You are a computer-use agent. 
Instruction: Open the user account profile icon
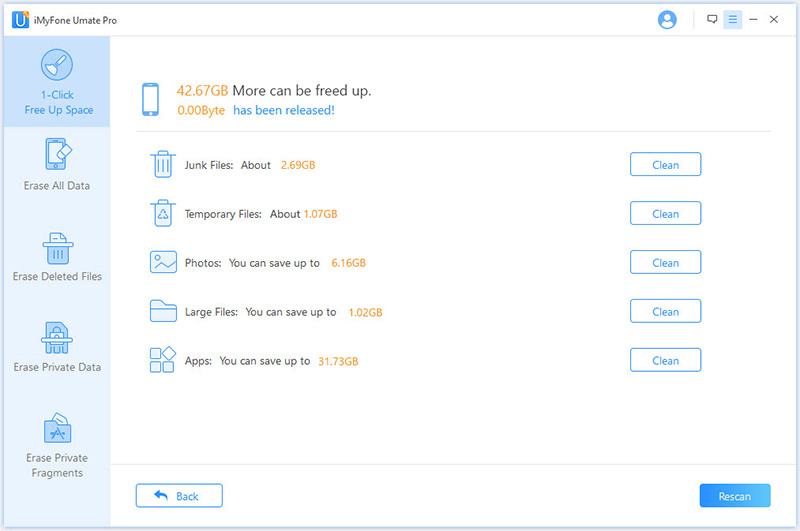(667, 20)
